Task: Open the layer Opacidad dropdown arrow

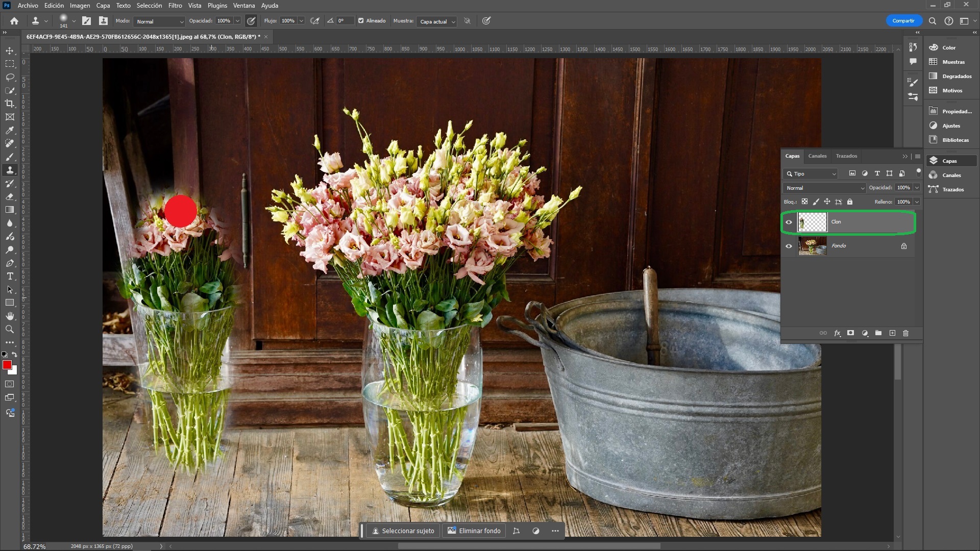Action: (x=917, y=188)
